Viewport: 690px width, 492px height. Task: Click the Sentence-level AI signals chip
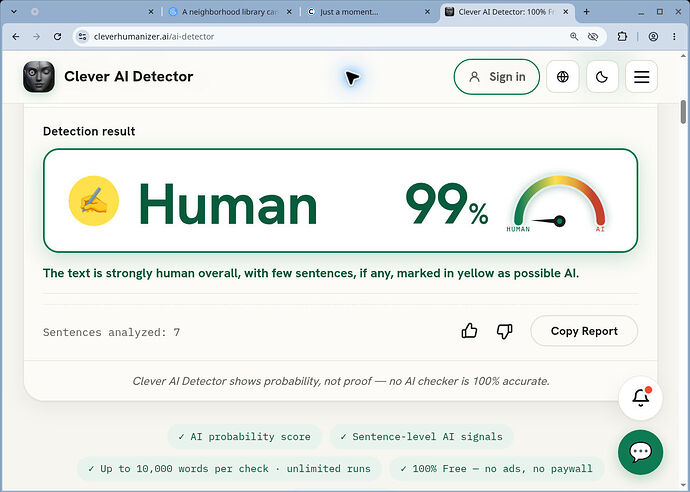pyautogui.click(x=422, y=437)
